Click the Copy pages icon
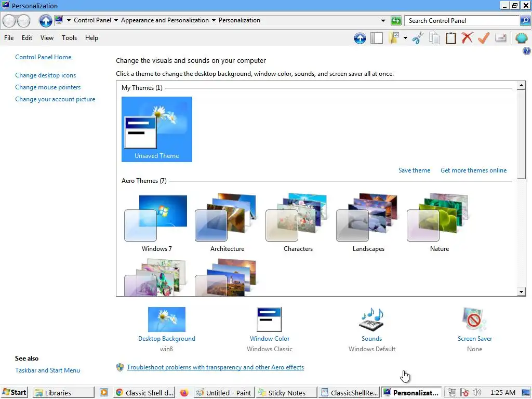 434,38
